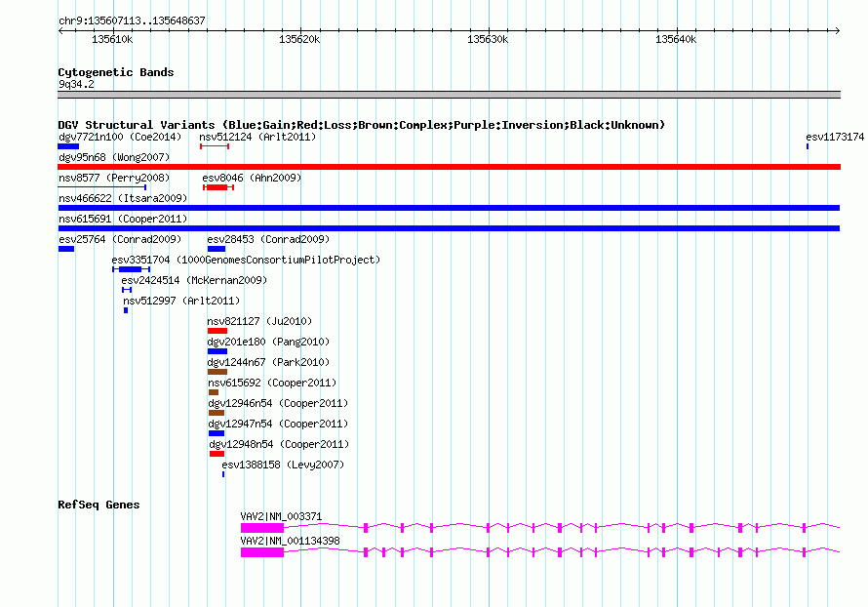
Task: Click the tiny blue esv1388158 marker
Action: coord(223,474)
